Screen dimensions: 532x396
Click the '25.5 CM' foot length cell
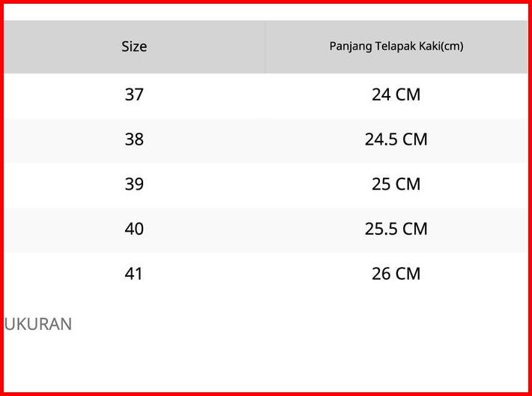[x=396, y=229]
